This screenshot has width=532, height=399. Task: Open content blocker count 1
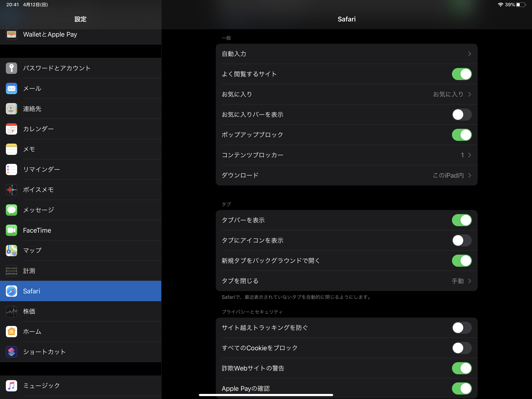point(462,155)
